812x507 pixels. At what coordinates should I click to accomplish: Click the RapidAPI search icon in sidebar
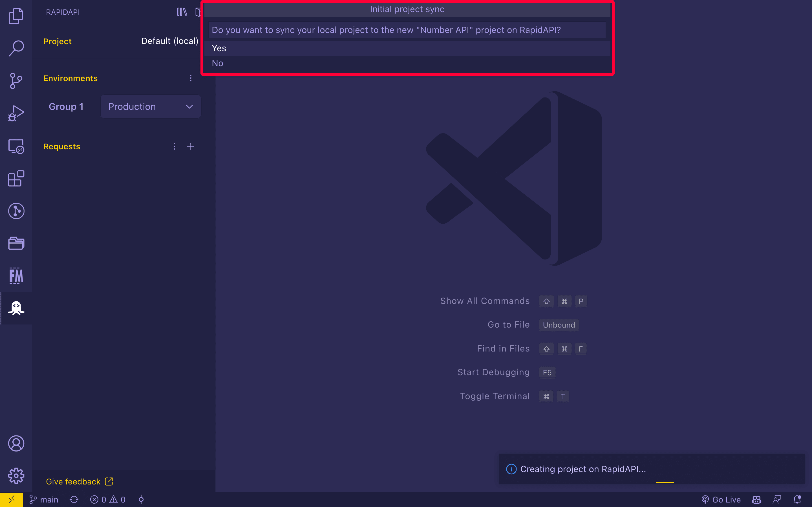tap(16, 48)
